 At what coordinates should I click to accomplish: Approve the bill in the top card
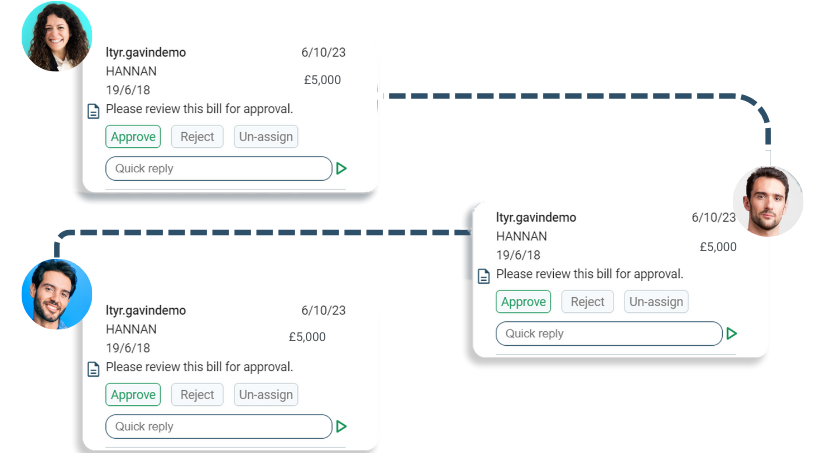[x=133, y=137]
